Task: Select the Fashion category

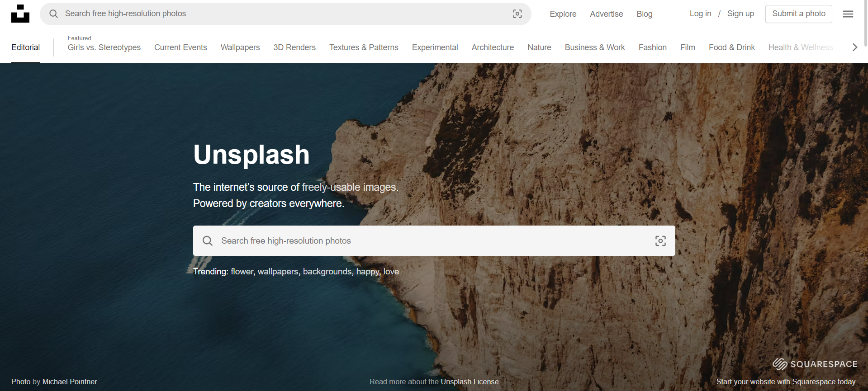Action: click(x=653, y=47)
